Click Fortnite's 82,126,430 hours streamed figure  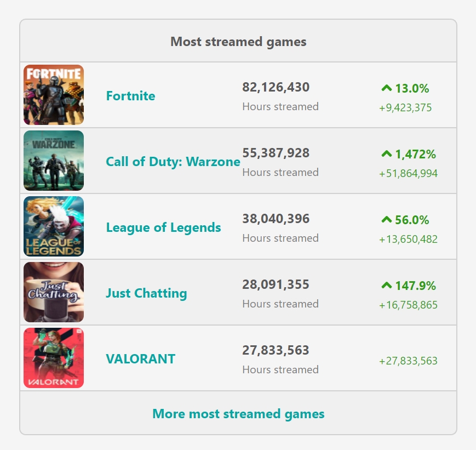click(276, 87)
